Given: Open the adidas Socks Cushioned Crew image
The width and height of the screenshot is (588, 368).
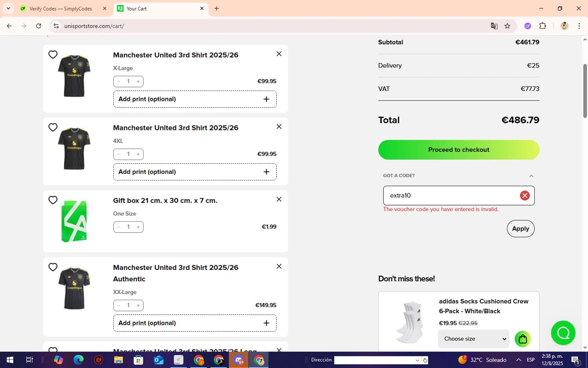Looking at the screenshot, I should coord(410,322).
